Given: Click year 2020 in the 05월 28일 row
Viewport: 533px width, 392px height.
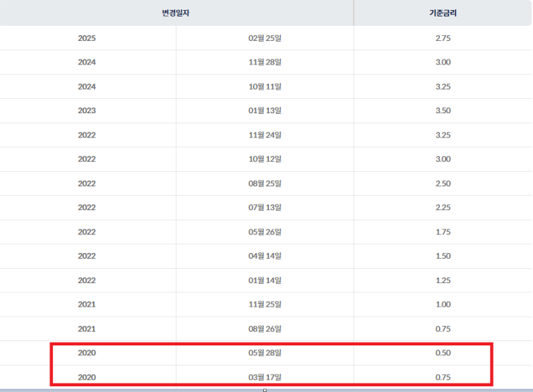Looking at the screenshot, I should (x=87, y=353).
